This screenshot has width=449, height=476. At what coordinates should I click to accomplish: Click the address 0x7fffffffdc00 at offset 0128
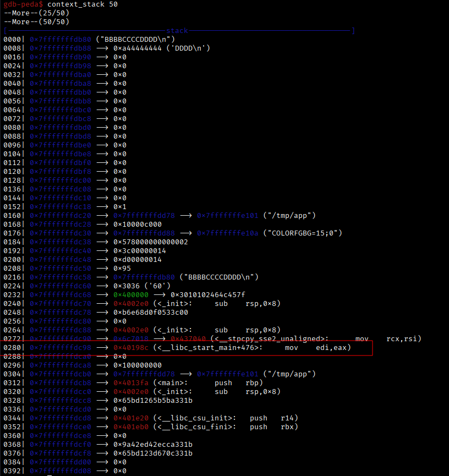61,180
